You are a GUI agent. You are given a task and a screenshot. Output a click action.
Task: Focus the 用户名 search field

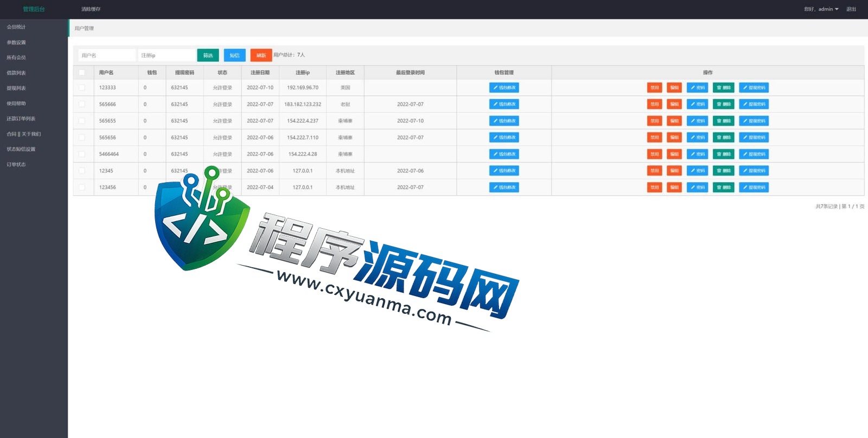click(107, 55)
